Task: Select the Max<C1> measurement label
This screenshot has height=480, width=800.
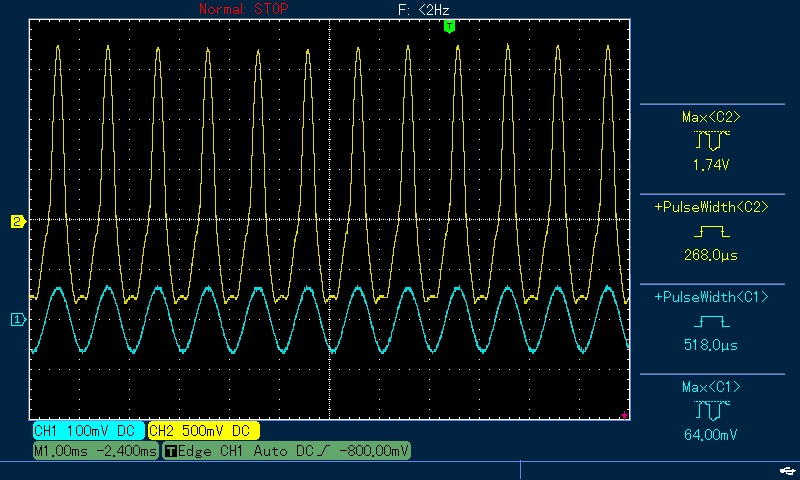Action: click(x=711, y=387)
